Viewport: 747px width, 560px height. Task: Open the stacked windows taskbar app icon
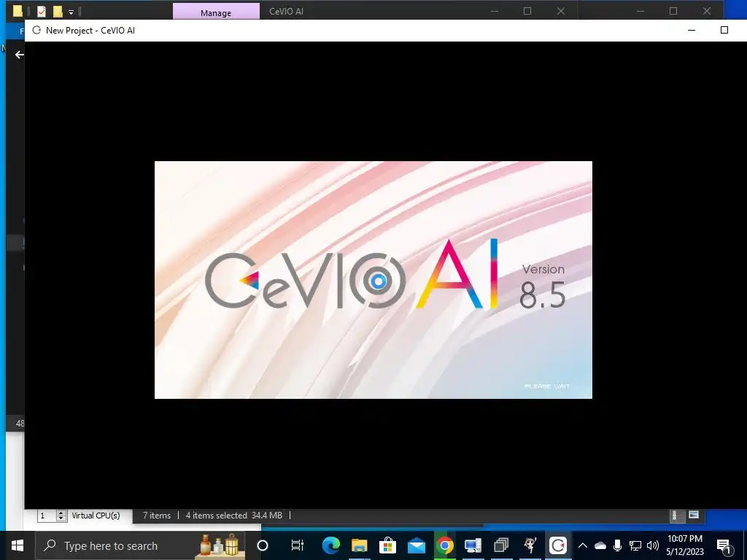[501, 545]
